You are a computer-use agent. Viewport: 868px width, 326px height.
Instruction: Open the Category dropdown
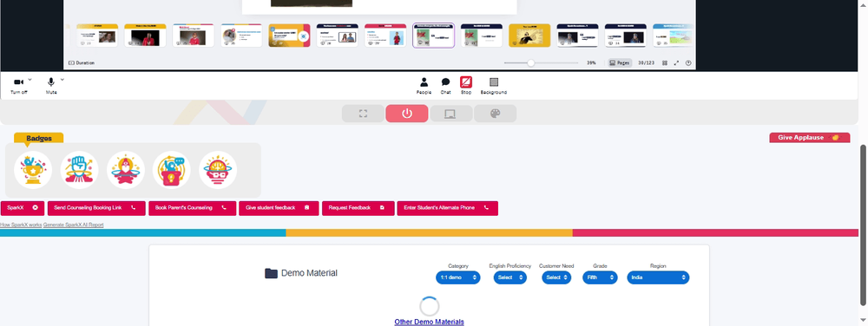pyautogui.click(x=457, y=277)
